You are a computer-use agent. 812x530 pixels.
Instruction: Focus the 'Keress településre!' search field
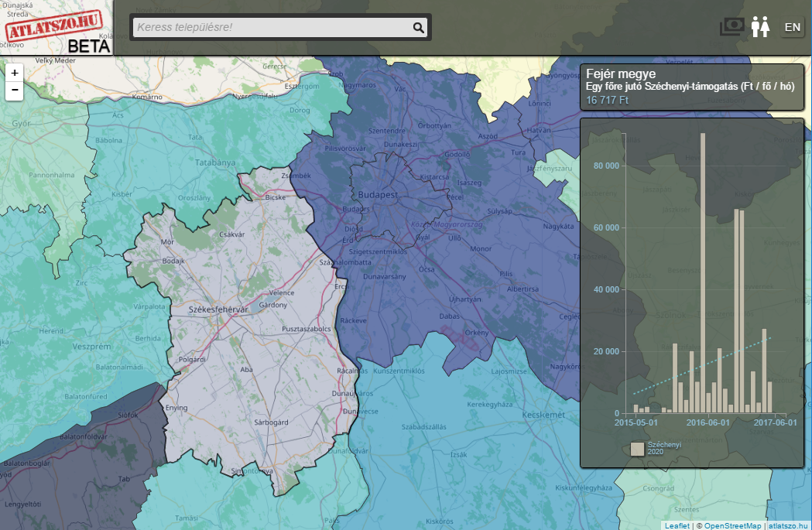point(271,28)
